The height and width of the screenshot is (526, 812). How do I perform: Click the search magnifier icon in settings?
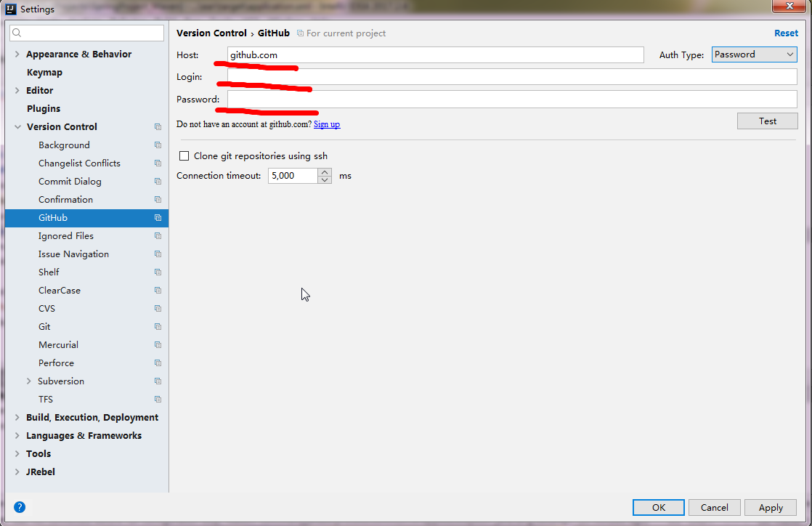17,33
